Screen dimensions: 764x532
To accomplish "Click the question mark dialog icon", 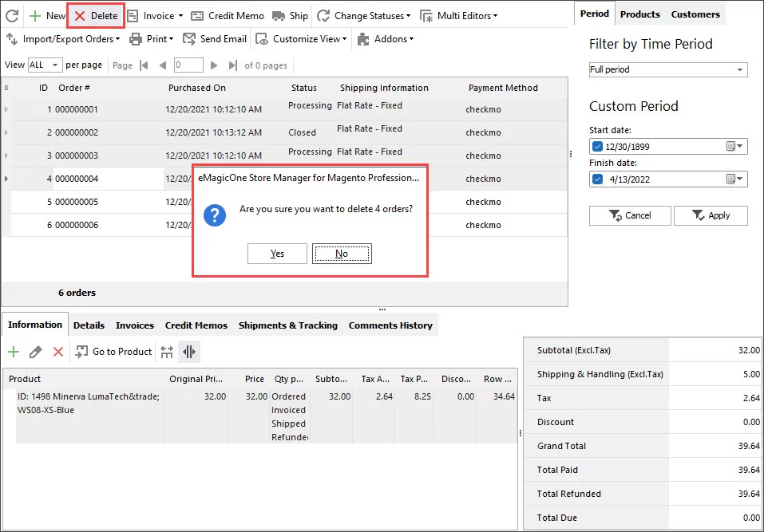I will tap(215, 215).
